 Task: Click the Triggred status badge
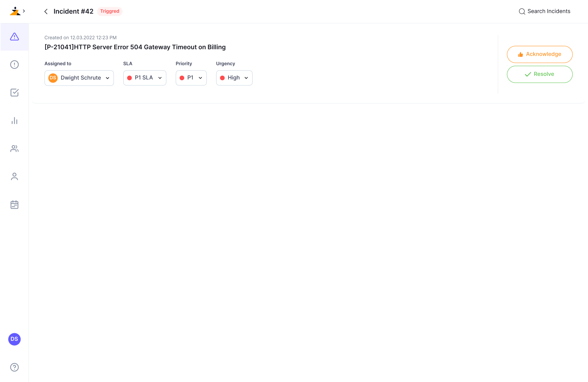(110, 11)
